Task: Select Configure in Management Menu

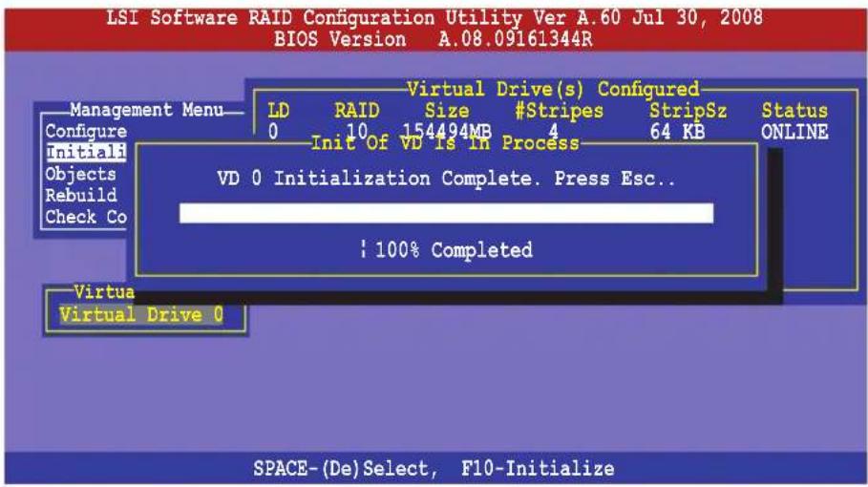Action: (86, 131)
